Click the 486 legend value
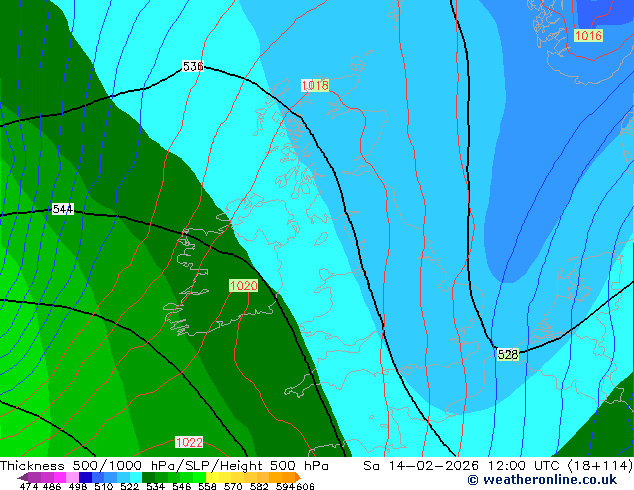Viewport: 634px width, 490px height. [x=52, y=486]
